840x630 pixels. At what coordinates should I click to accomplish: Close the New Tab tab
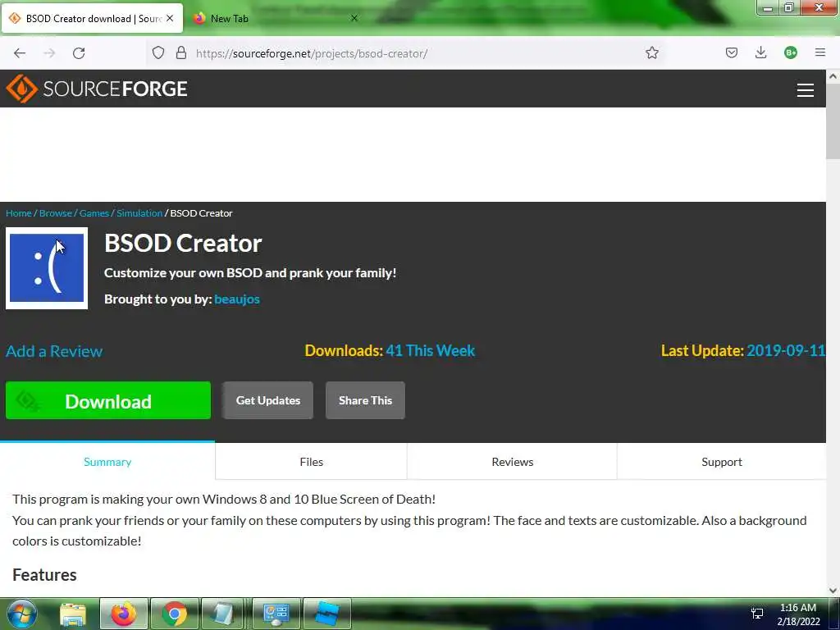pyautogui.click(x=354, y=18)
